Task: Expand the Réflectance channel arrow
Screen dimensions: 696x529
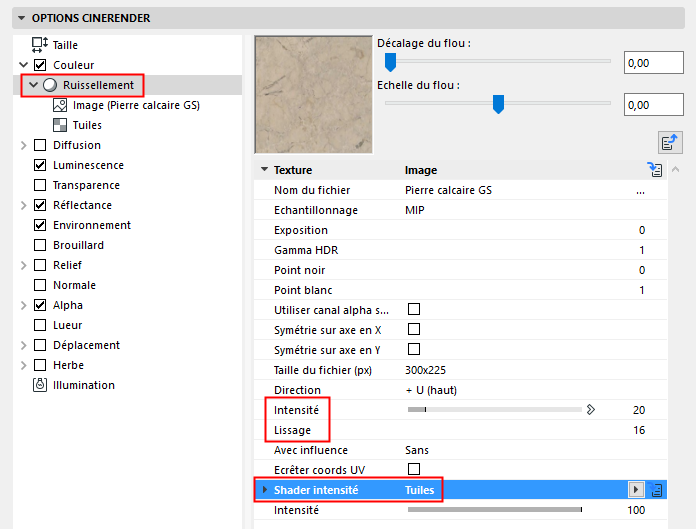Action: click(x=24, y=205)
